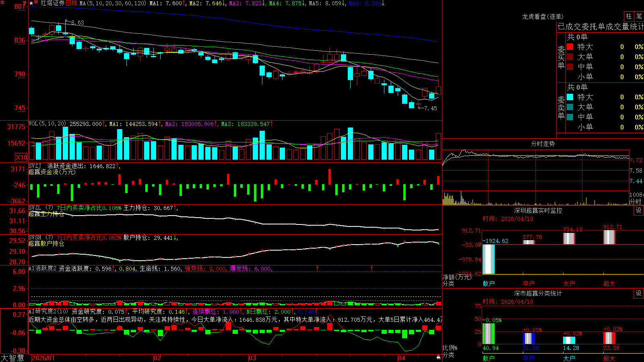Click the VOL(5,10,20) indicator label
Image resolution: width=644 pixels, height=362 pixels.
click(47, 124)
